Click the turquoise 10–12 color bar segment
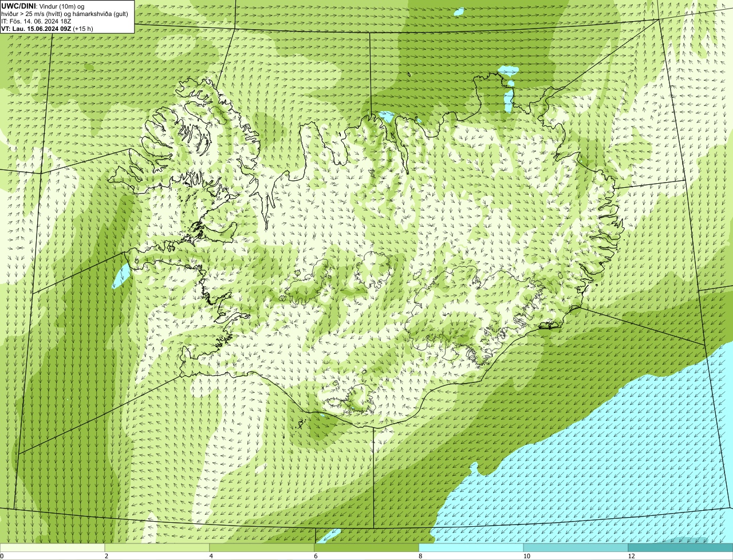The width and height of the screenshot is (733, 560). click(x=576, y=547)
